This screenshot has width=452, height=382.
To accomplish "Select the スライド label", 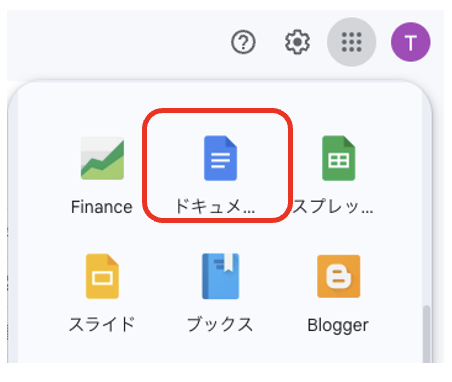I will pos(102,324).
